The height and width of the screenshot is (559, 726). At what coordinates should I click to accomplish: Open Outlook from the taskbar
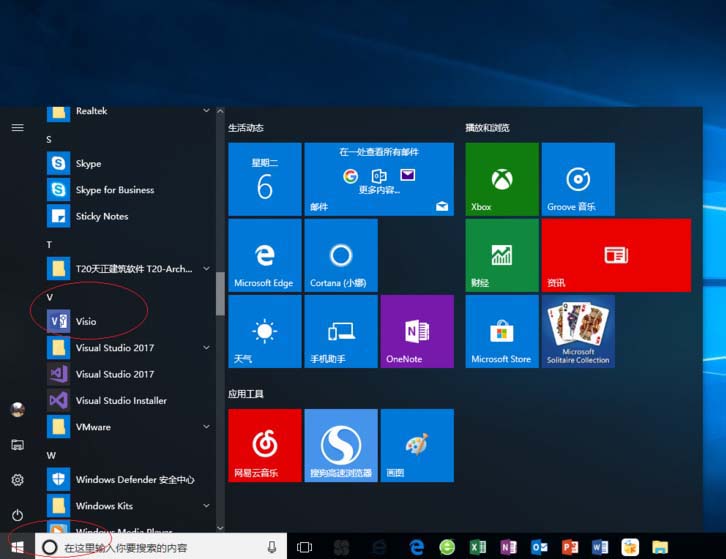click(539, 547)
